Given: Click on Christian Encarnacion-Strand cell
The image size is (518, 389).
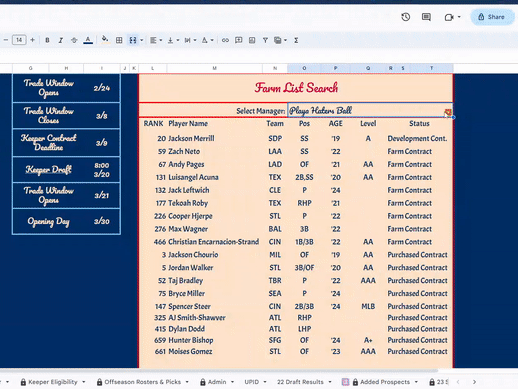Looking at the screenshot, I should pos(213,242).
